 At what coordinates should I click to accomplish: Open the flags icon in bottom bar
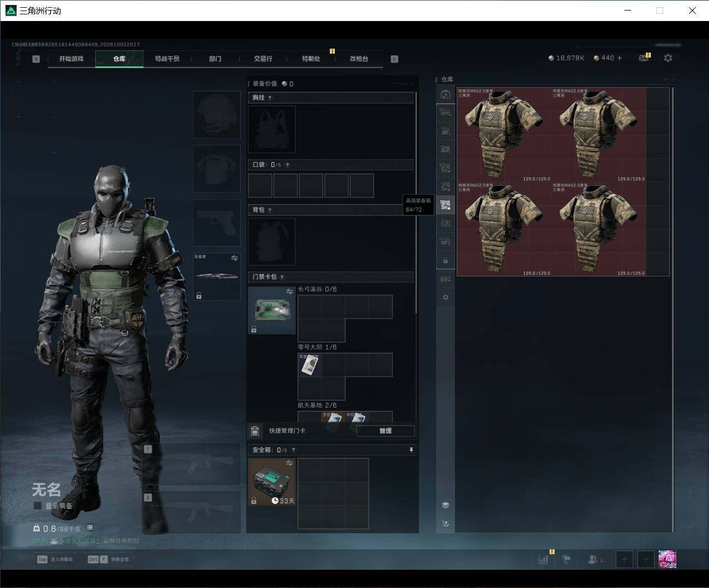coord(566,559)
